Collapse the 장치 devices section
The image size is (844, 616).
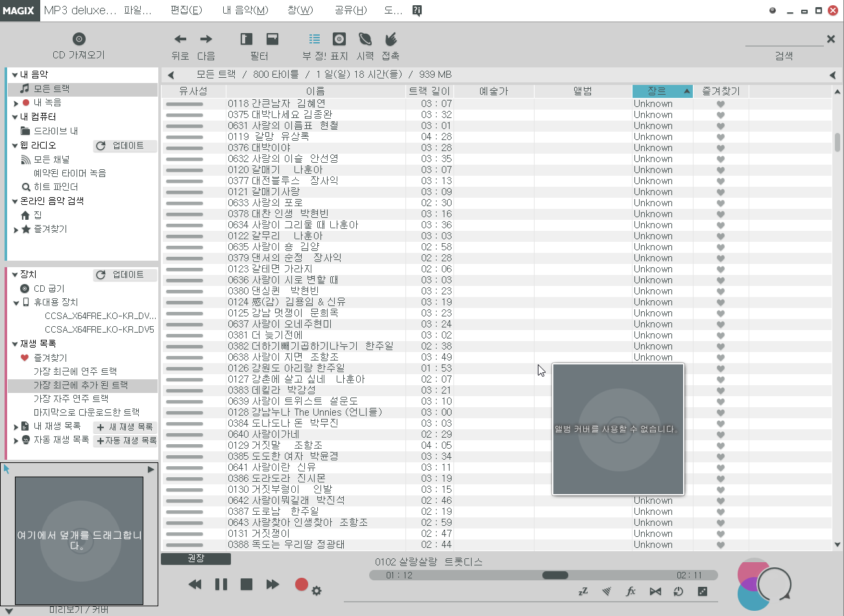(x=15, y=275)
